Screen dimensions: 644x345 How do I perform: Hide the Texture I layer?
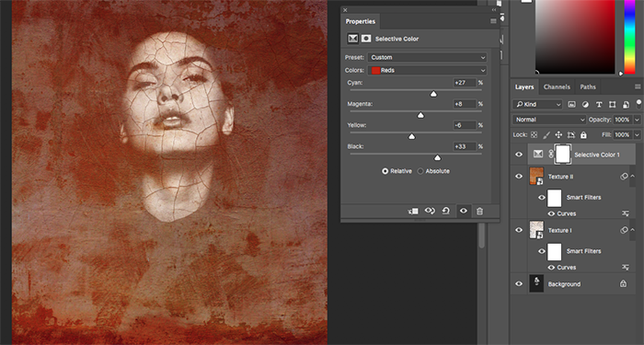(519, 230)
